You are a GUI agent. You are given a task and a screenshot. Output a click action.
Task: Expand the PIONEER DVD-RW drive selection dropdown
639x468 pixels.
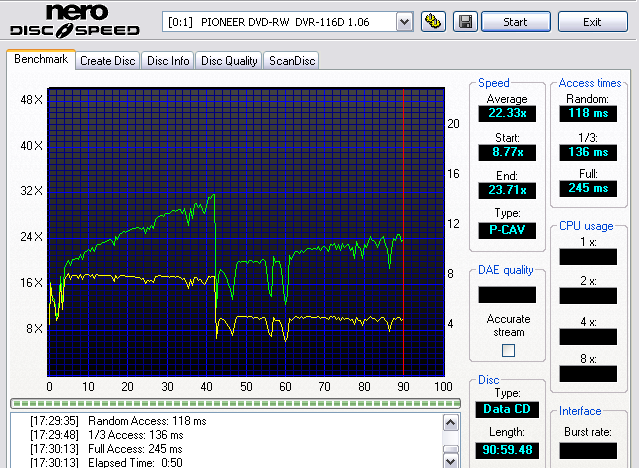pyautogui.click(x=404, y=21)
